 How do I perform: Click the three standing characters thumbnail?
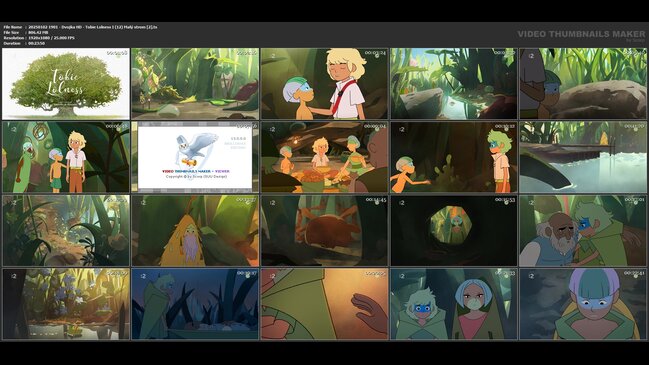tap(66, 157)
